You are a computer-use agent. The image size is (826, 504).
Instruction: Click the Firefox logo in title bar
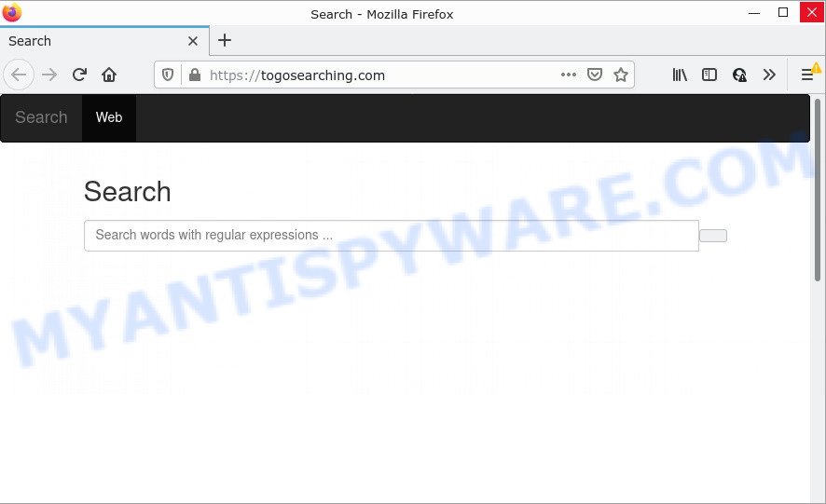point(11,13)
